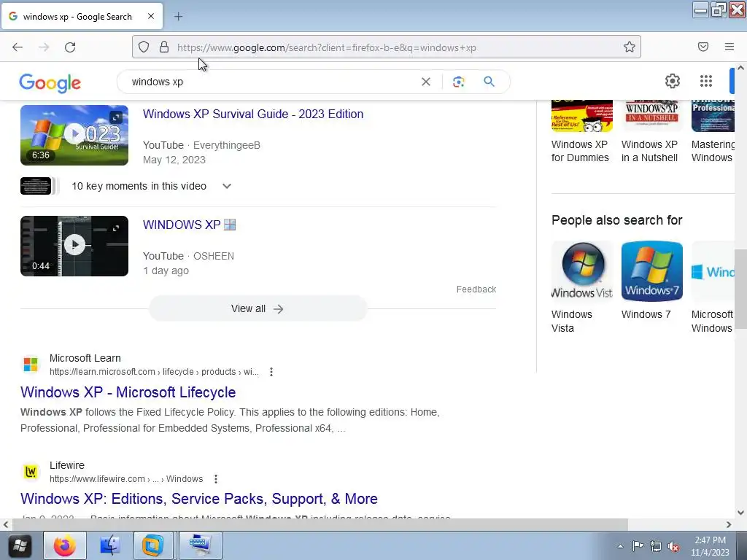Click the learn.microsoft.com breadcrumb URL
The height and width of the screenshot is (560, 747).
click(x=154, y=372)
